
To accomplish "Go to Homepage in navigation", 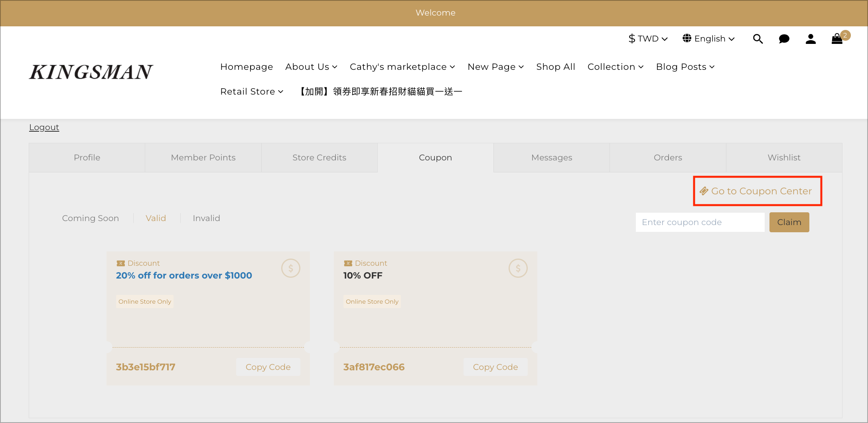I will click(x=247, y=67).
